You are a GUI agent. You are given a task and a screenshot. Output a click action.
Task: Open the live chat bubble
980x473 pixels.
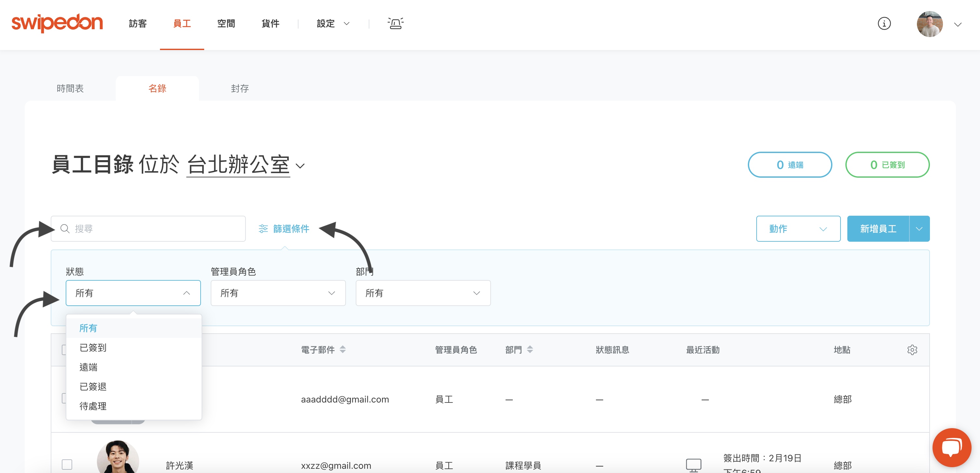pyautogui.click(x=951, y=448)
